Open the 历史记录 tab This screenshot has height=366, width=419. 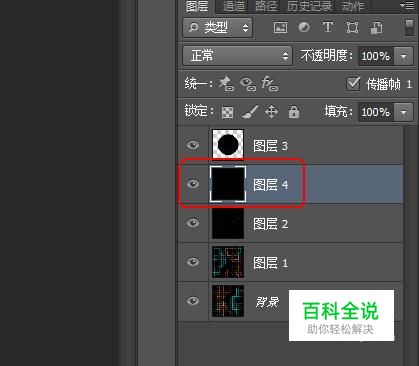click(x=310, y=6)
